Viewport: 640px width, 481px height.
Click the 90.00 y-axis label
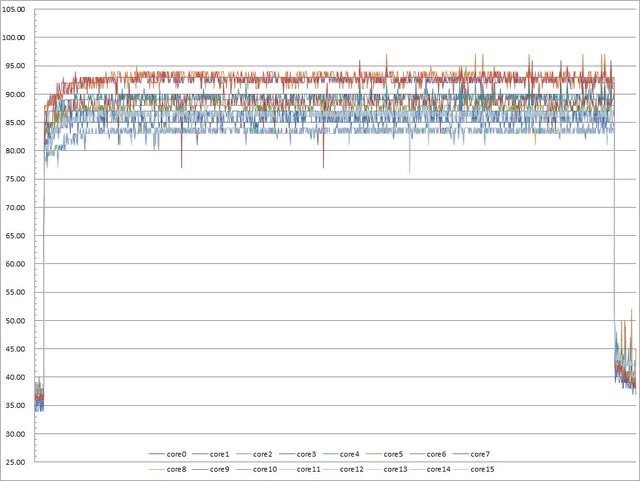[x=18, y=95]
